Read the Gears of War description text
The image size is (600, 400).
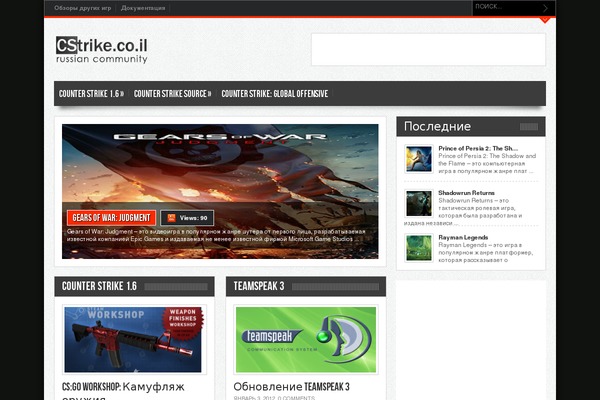[x=216, y=235]
